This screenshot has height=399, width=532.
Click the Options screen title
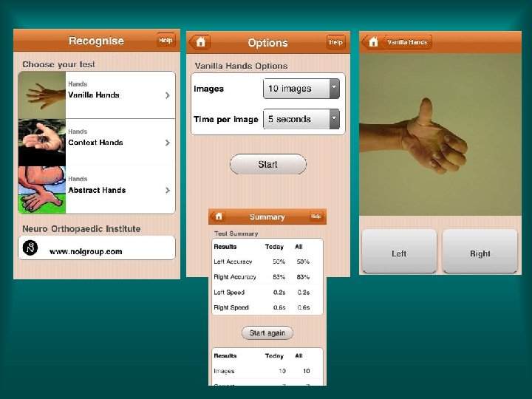268,43
